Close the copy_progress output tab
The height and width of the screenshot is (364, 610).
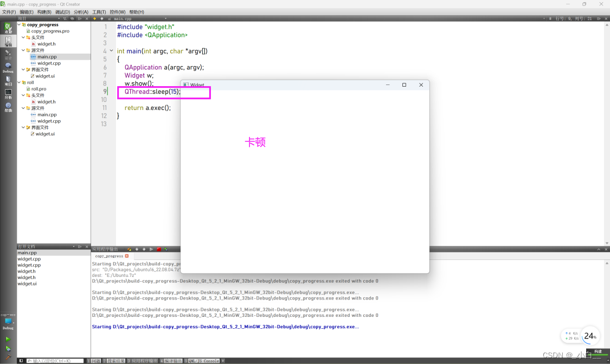(x=127, y=256)
